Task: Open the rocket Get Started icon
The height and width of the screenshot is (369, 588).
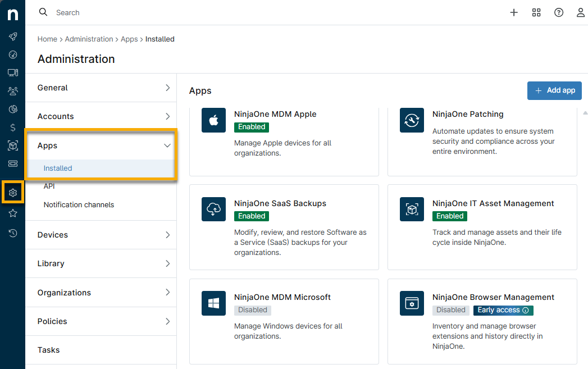Action: pyautogui.click(x=13, y=37)
